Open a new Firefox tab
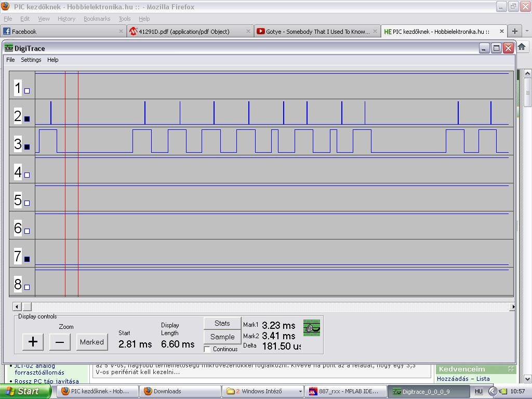The height and width of the screenshot is (399, 532). coord(515,31)
